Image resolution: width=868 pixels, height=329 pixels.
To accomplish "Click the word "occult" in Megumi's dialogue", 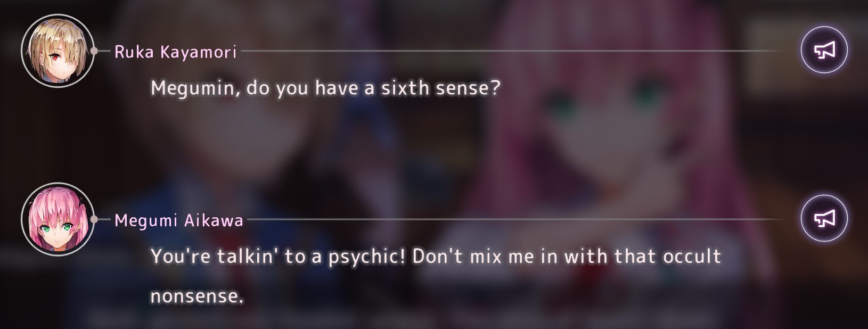I will click(x=692, y=256).
